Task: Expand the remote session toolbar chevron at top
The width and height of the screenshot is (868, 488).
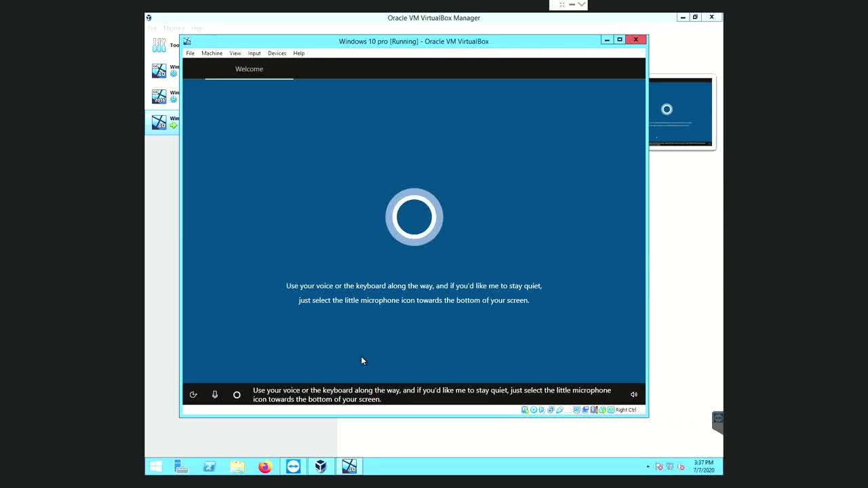Action: tap(582, 4)
